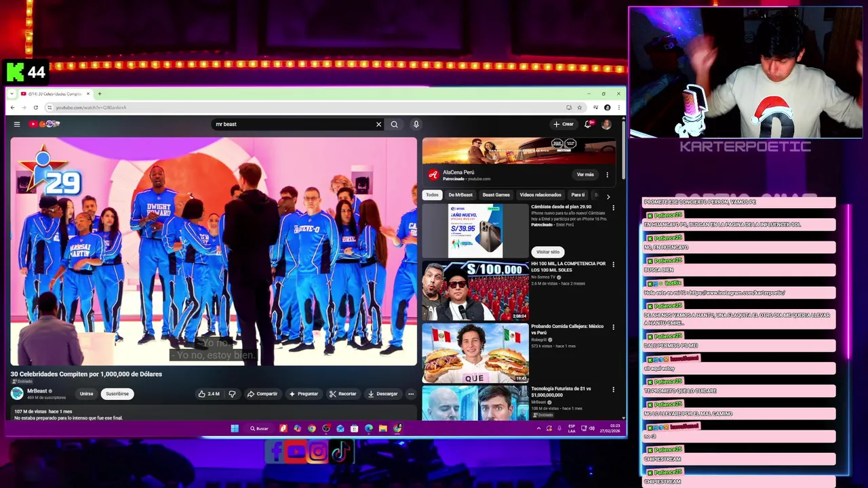Image resolution: width=868 pixels, height=488 pixels.
Task: Click the Preguntar button
Action: pos(303,394)
